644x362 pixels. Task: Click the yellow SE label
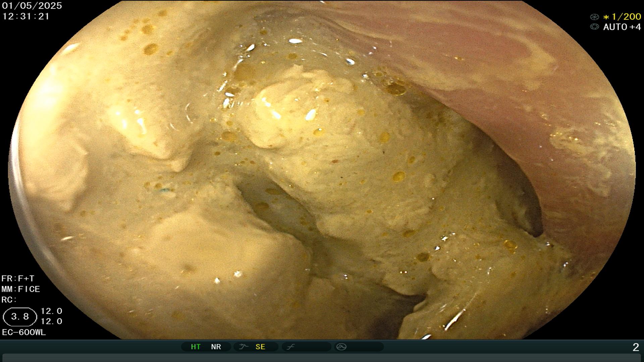pos(260,347)
